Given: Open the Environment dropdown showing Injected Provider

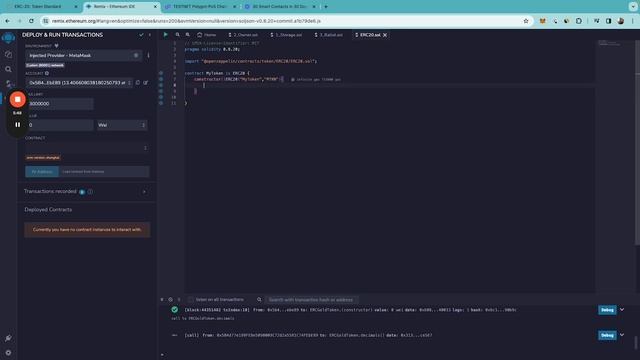Looking at the screenshot, I should tap(84, 56).
